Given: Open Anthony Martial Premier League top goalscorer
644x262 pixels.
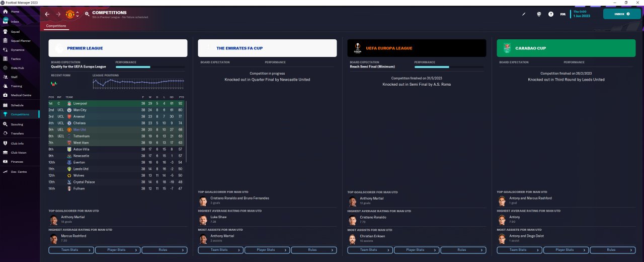Looking at the screenshot, I should [x=73, y=217].
